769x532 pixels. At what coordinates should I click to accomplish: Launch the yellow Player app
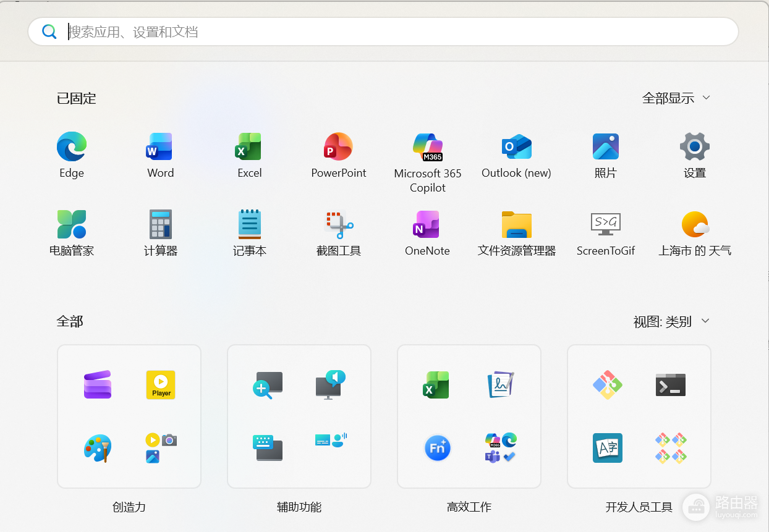(161, 384)
